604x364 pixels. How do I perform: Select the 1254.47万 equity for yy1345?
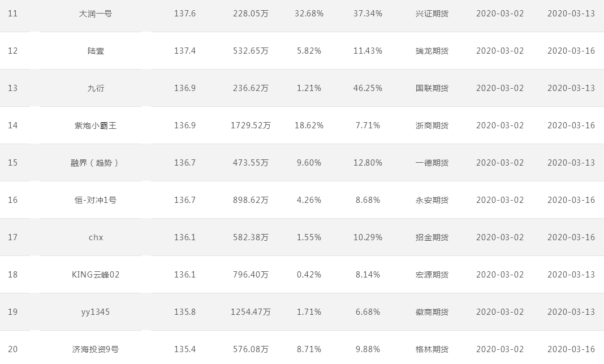(x=251, y=312)
